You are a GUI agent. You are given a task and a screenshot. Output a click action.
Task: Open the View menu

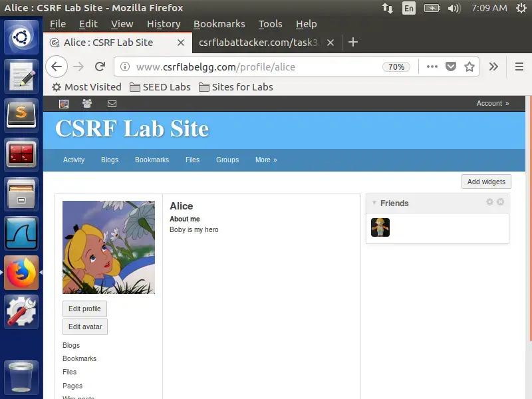pos(122,24)
